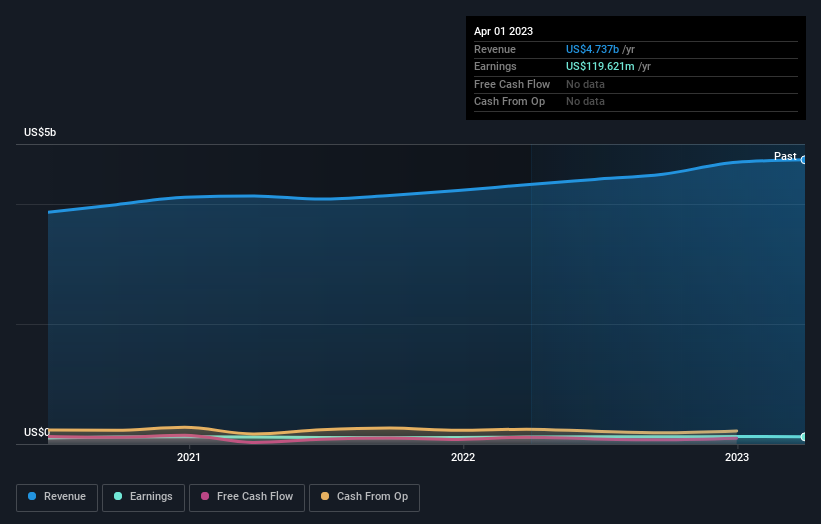
Task: Toggle the Cash From Op legend button
Action: pos(364,497)
